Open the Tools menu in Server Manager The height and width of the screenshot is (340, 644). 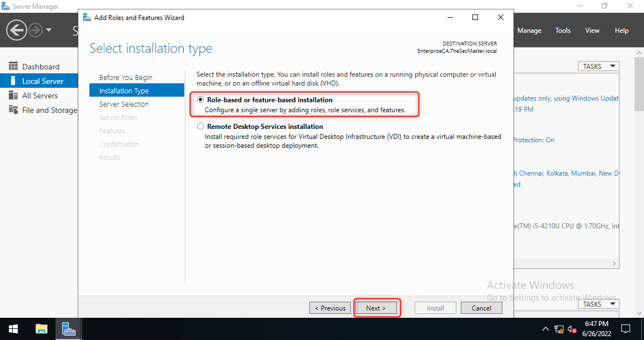pyautogui.click(x=563, y=31)
